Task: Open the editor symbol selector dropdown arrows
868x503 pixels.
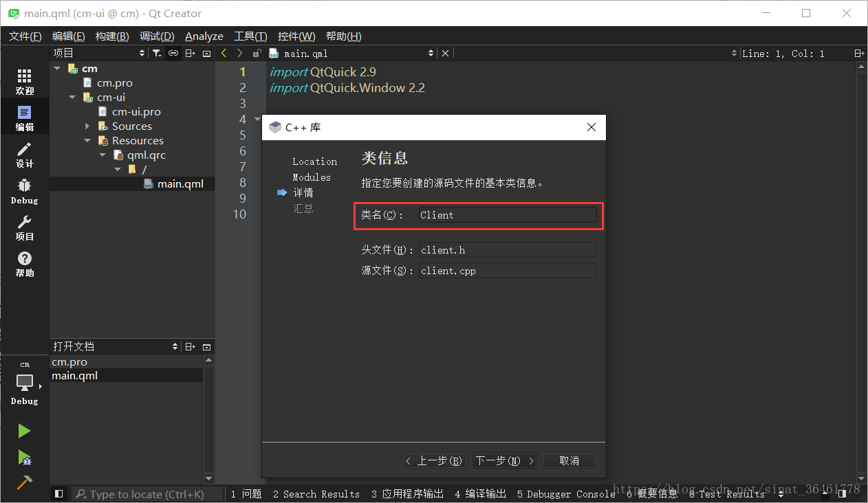Action: coord(735,53)
